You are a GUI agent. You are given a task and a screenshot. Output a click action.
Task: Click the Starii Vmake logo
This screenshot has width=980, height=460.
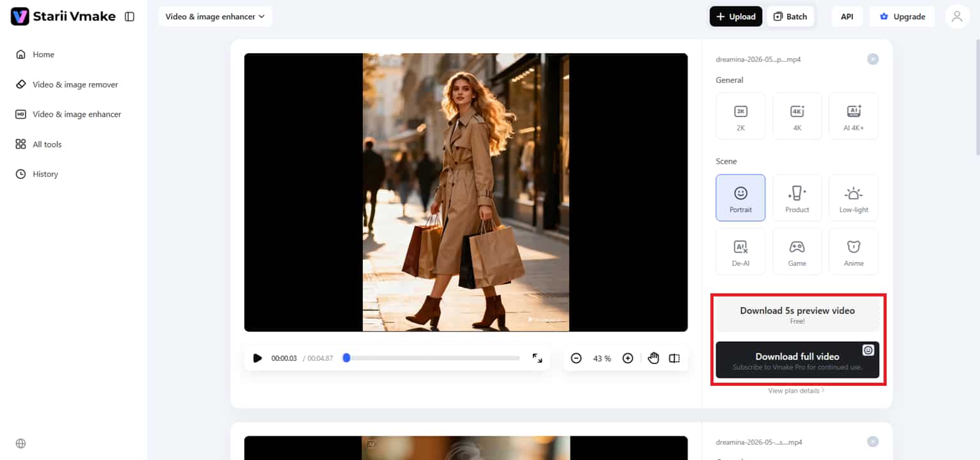[63, 17]
